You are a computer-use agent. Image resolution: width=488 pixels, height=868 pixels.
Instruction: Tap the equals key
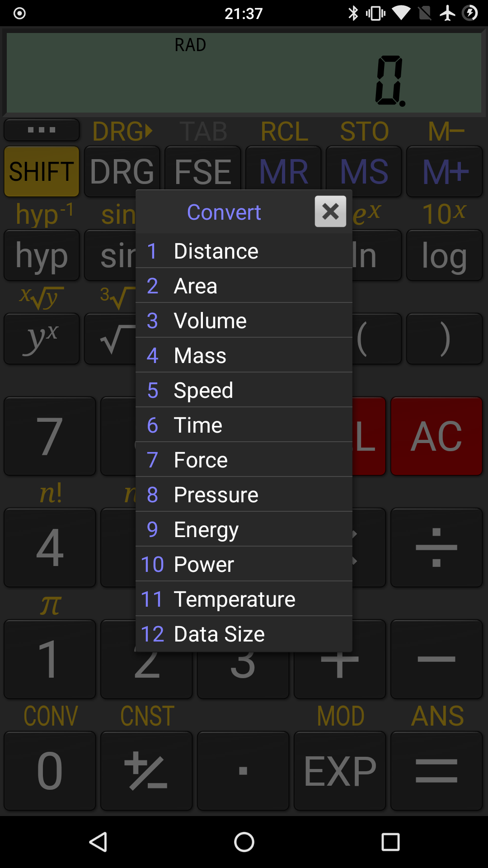(x=436, y=771)
